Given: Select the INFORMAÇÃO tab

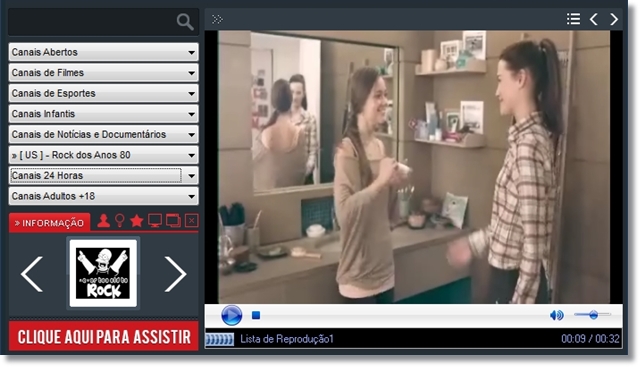Looking at the screenshot, I should [49, 223].
